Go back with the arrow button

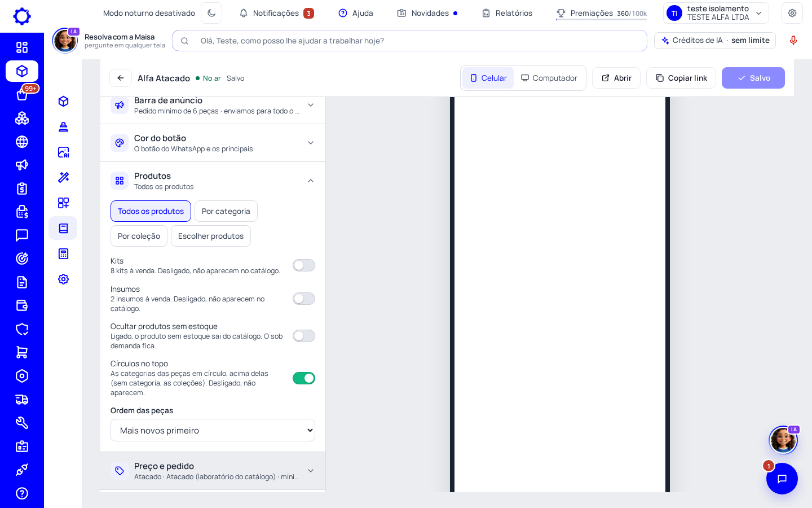[x=121, y=78]
